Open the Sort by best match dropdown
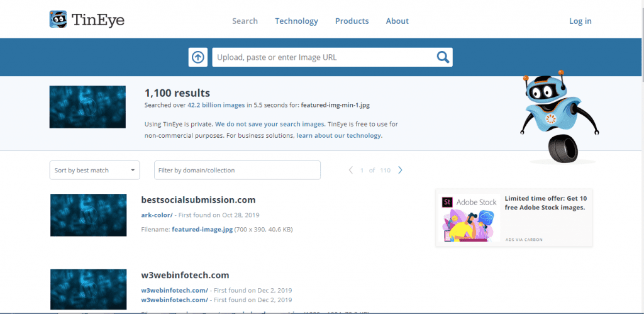Viewport: 644px width, 314px height. click(x=94, y=170)
